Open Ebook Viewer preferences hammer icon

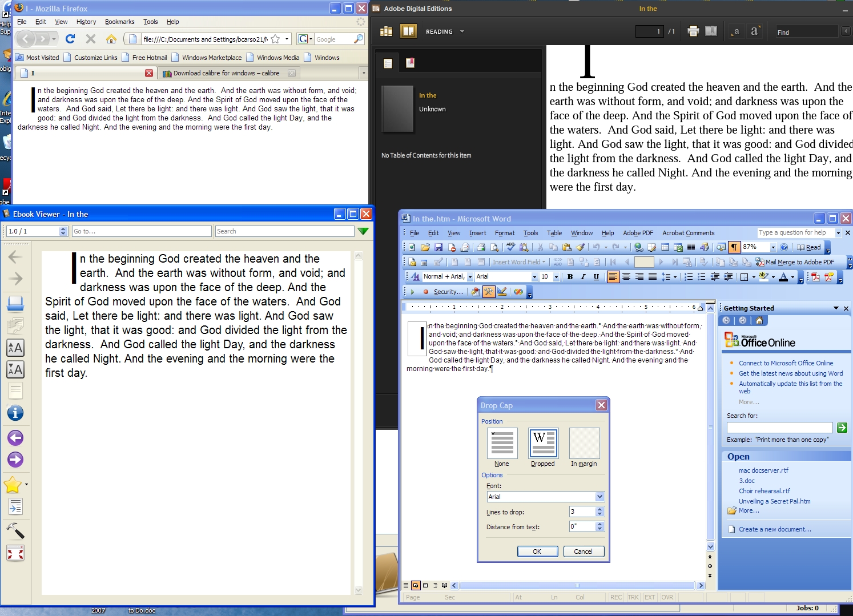pyautogui.click(x=15, y=531)
